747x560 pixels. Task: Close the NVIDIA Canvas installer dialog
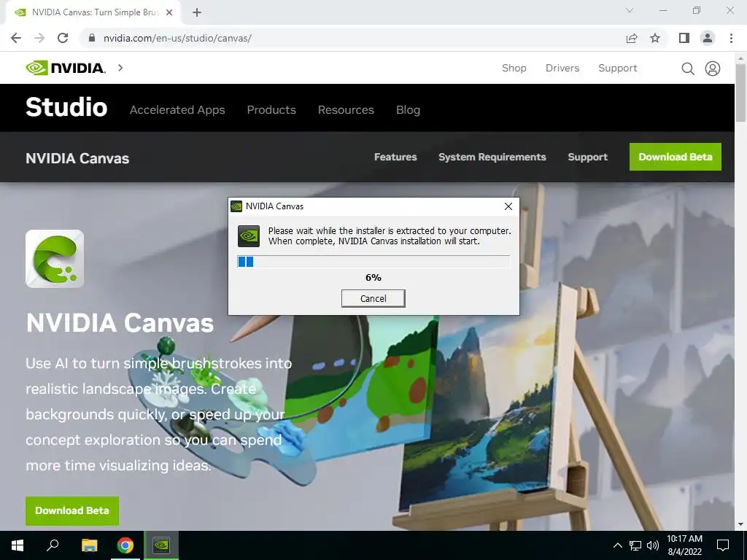pyautogui.click(x=508, y=206)
